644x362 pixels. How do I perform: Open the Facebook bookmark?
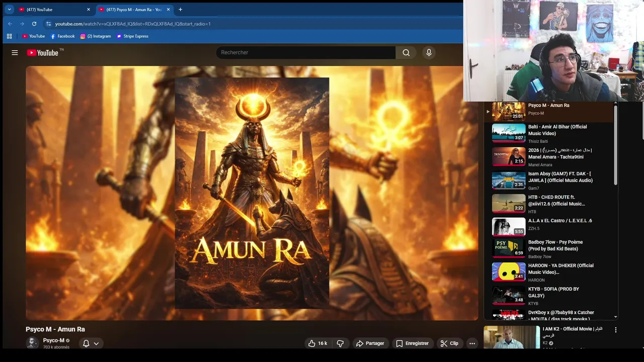point(62,36)
